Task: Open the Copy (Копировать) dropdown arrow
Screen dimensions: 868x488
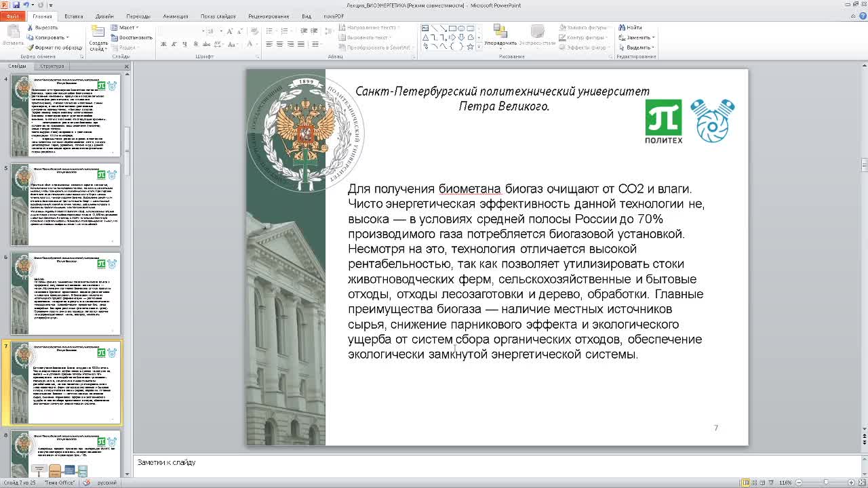Action: 67,37
